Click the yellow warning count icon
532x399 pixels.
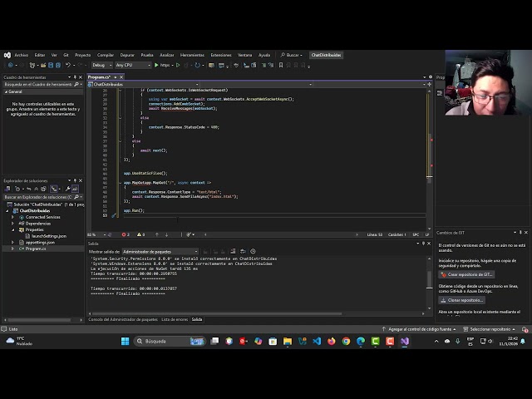tap(140, 234)
